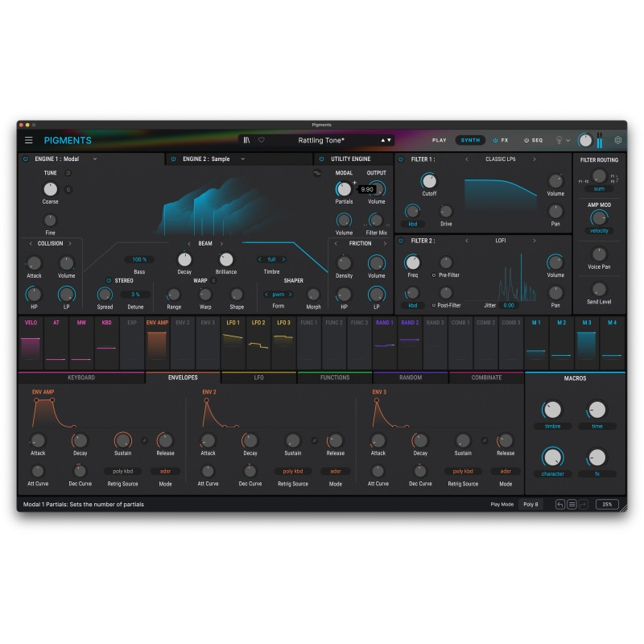This screenshot has width=644, height=644.
Task: Click the Rattling Tone preset name field
Action: tap(320, 139)
